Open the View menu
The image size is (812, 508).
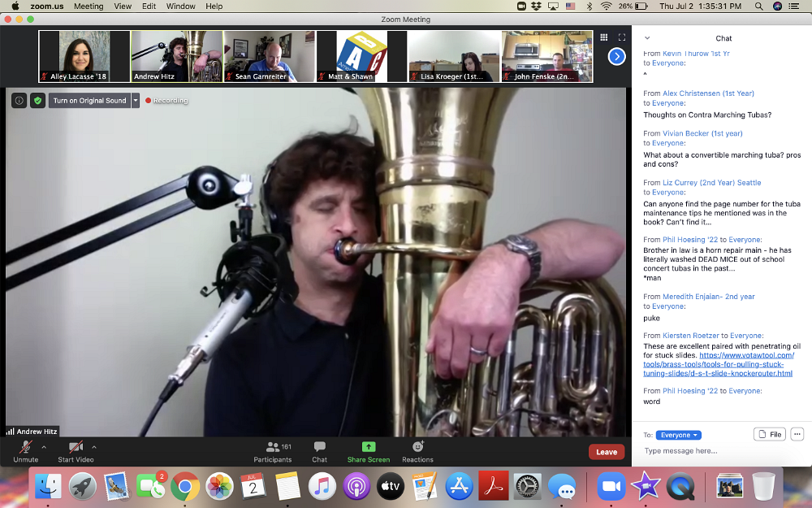pos(123,7)
